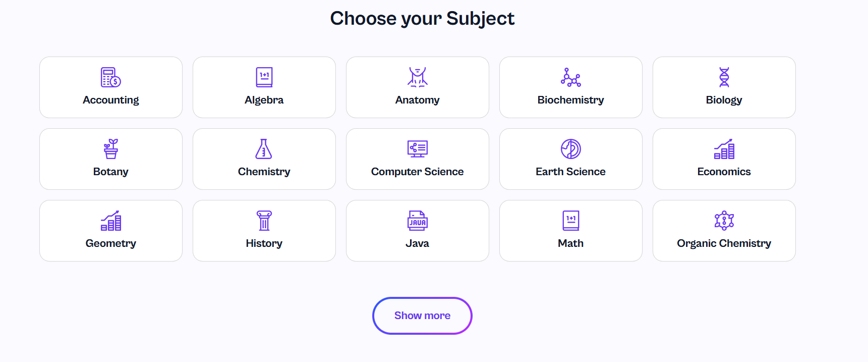Image resolution: width=868 pixels, height=362 pixels.
Task: Click the Chemistry flask icon
Action: click(264, 149)
